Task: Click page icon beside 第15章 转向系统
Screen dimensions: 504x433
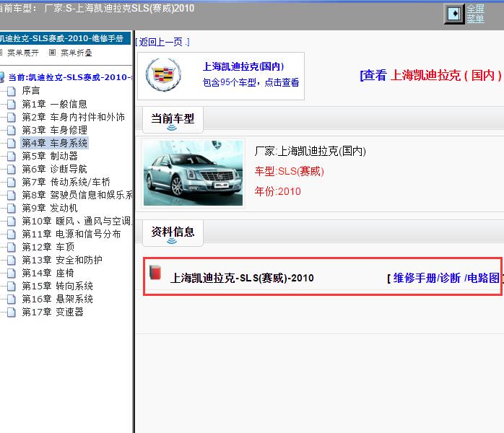Action: pyautogui.click(x=12, y=287)
